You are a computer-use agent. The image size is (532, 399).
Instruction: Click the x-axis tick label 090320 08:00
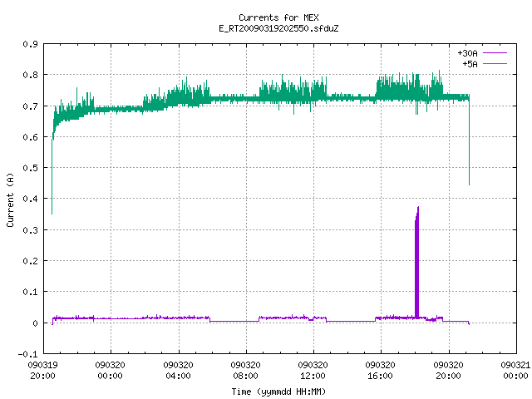(246, 371)
